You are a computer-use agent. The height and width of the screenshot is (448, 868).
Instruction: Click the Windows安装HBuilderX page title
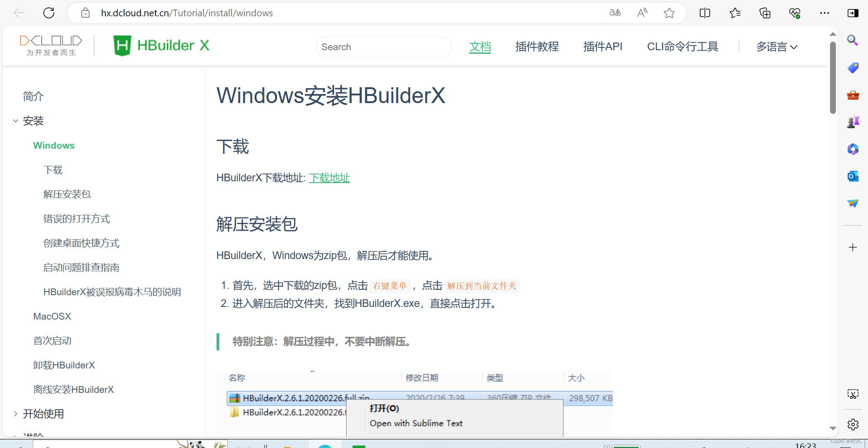tap(331, 96)
